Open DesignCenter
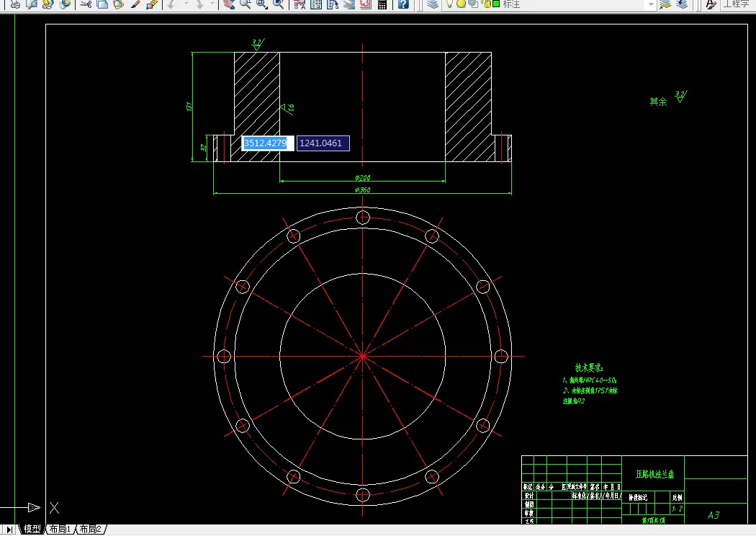The height and width of the screenshot is (536, 756). pos(316,4)
